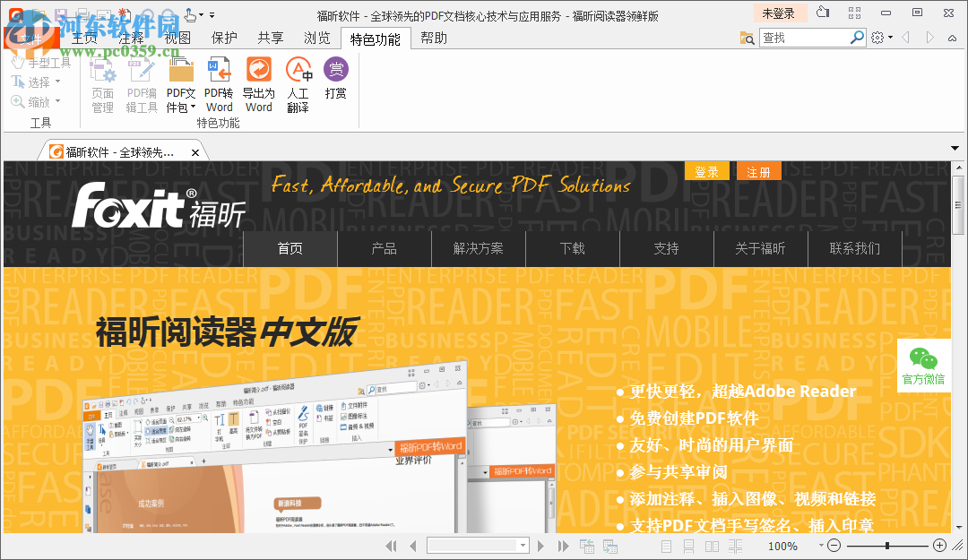Close the 福昕软件 document tab
Image resolution: width=968 pixels, height=560 pixels.
[195, 152]
